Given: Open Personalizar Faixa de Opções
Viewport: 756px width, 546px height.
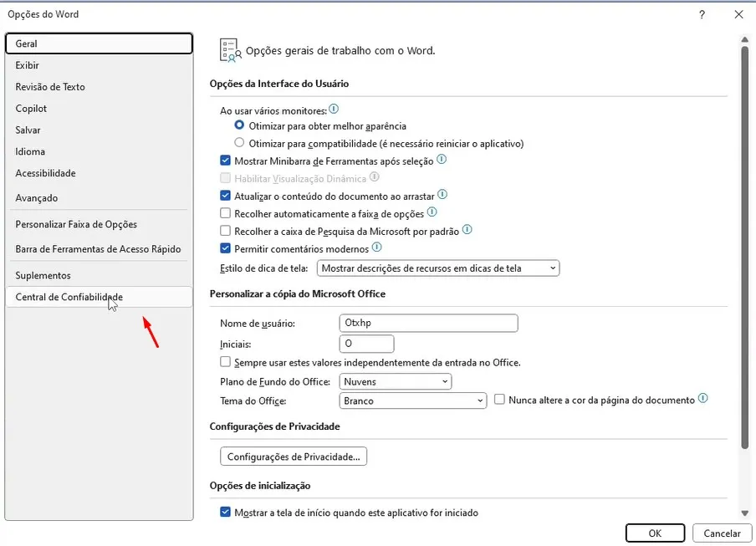Looking at the screenshot, I should tap(99, 225).
